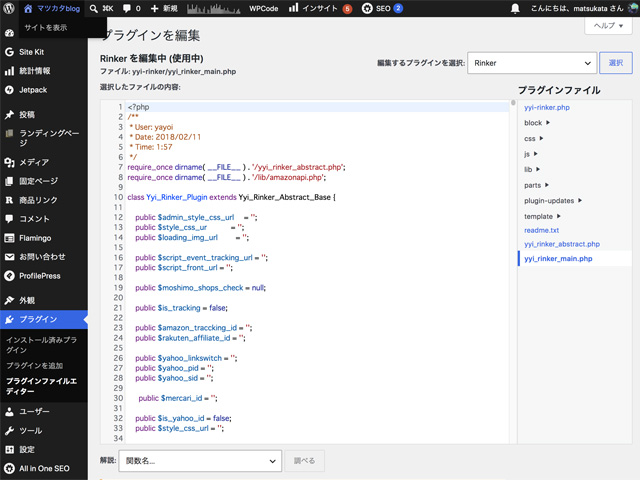This screenshot has height=480, width=640.
Task: Click code line 10 class declaration
Action: 231,197
